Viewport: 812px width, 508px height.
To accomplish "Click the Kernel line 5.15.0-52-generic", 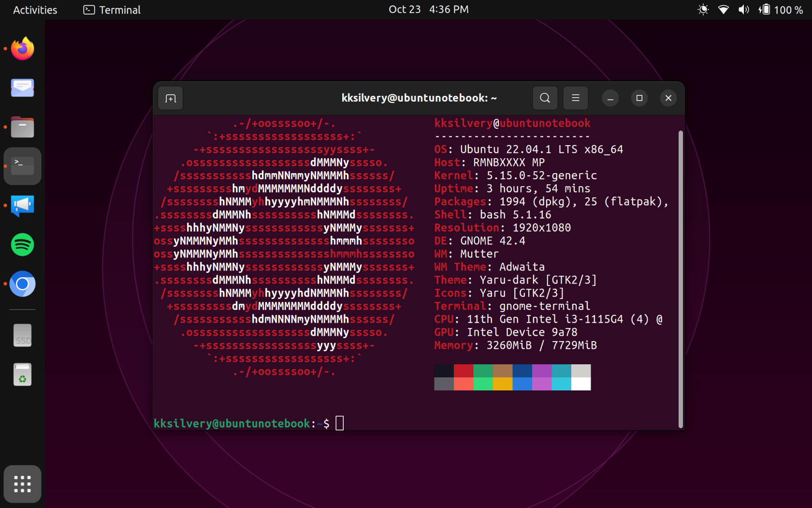I will pos(516,176).
